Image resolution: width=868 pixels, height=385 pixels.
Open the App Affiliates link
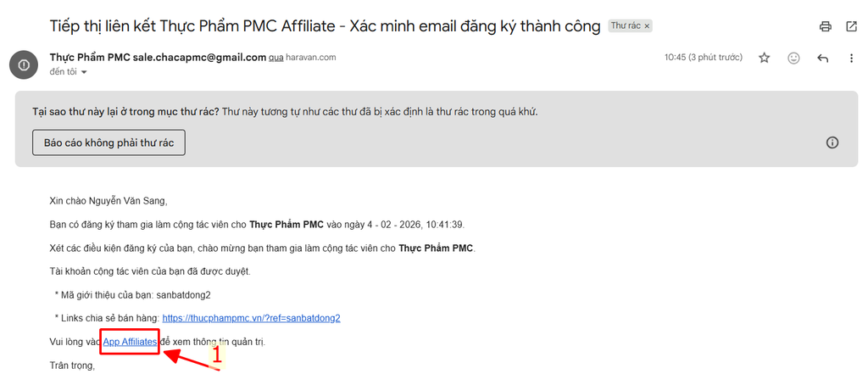130,341
